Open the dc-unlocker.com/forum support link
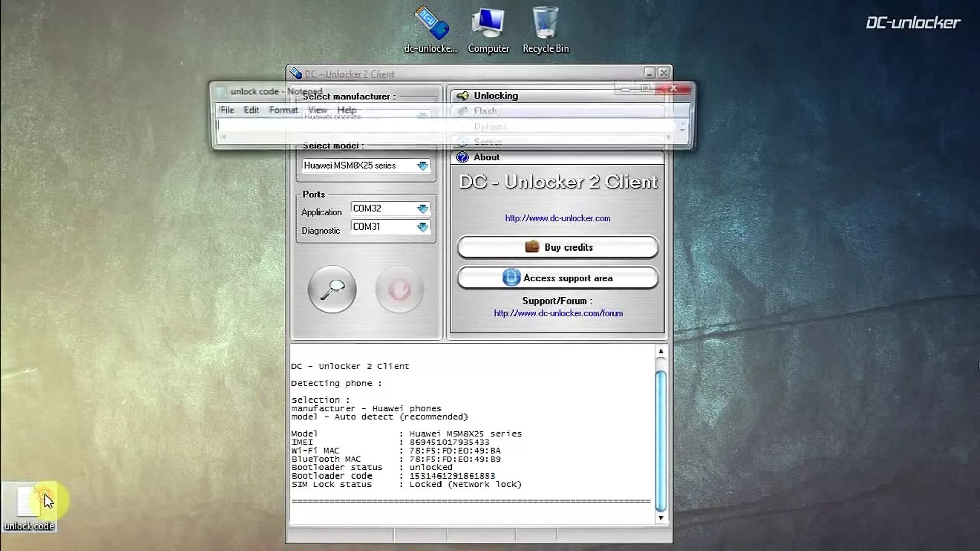Image resolution: width=980 pixels, height=551 pixels. pos(558,313)
